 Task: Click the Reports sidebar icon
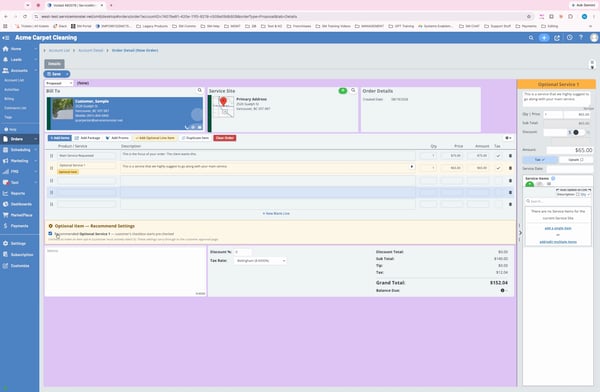tap(5, 193)
